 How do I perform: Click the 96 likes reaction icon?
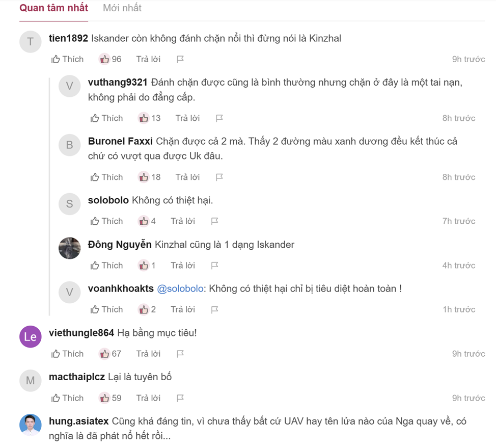(104, 59)
